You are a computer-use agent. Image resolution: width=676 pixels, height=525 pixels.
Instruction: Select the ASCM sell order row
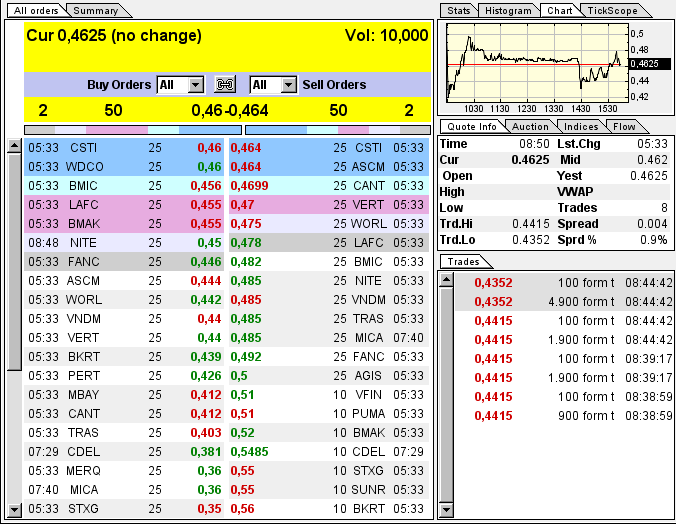pyautogui.click(x=329, y=167)
